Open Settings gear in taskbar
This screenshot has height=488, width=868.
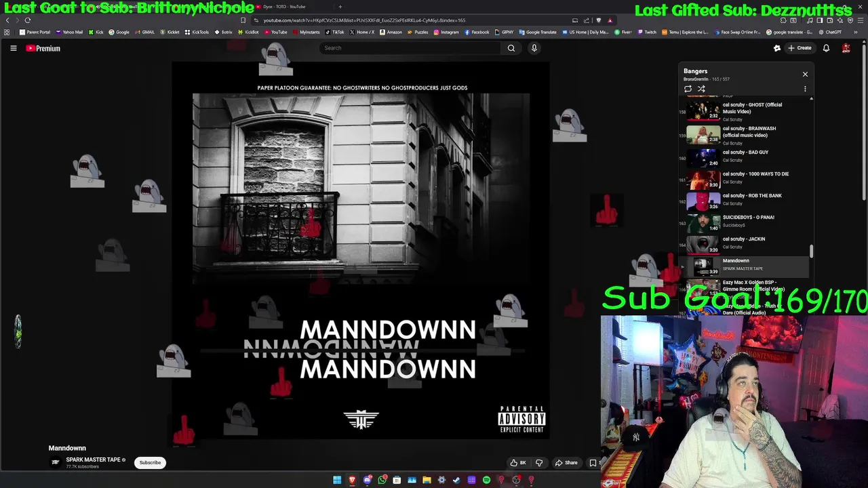(441, 481)
